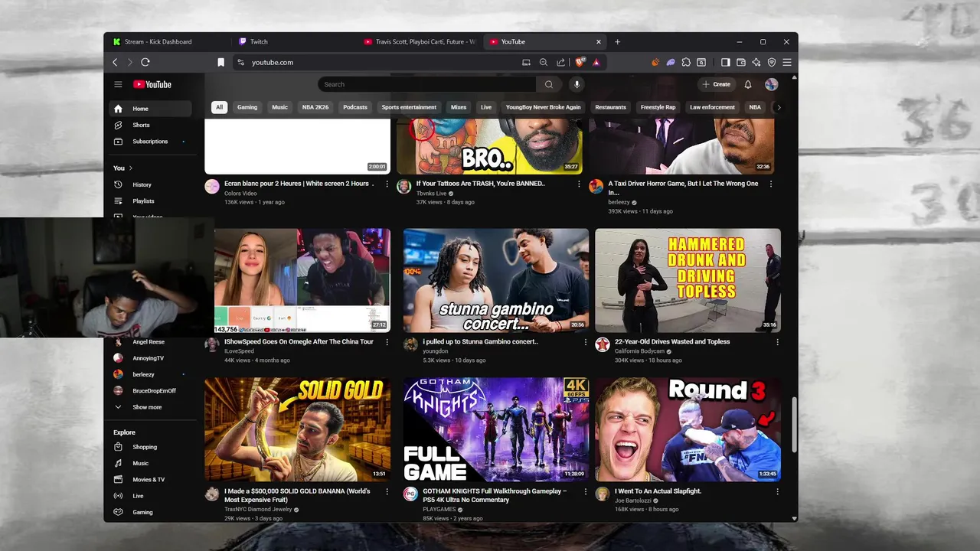The height and width of the screenshot is (551, 980).
Task: Open the berleezy subscription channel
Action: click(x=149, y=374)
